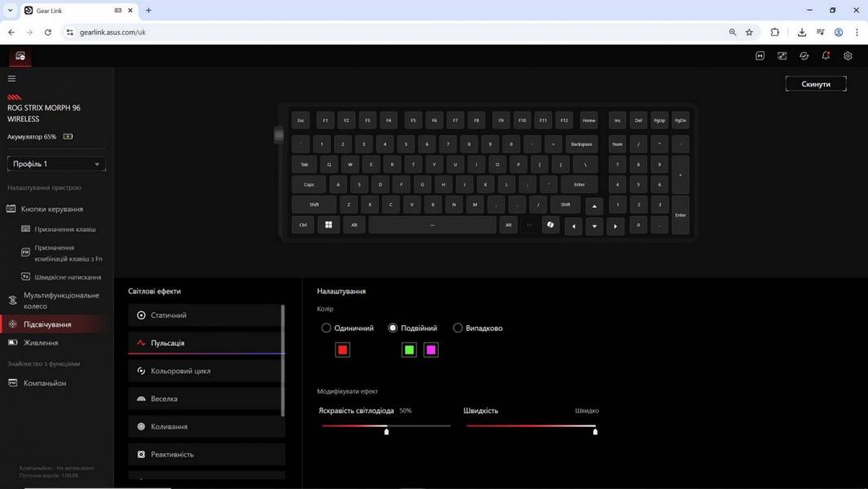Open Chrome profile avatar icon
The height and width of the screenshot is (489, 868).
click(x=839, y=32)
